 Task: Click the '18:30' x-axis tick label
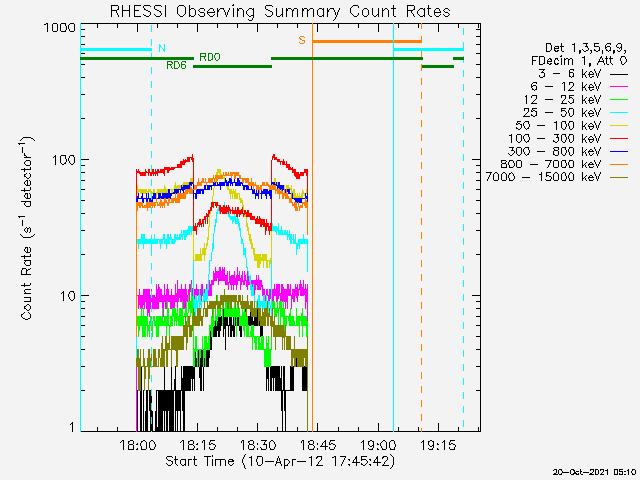(x=258, y=445)
